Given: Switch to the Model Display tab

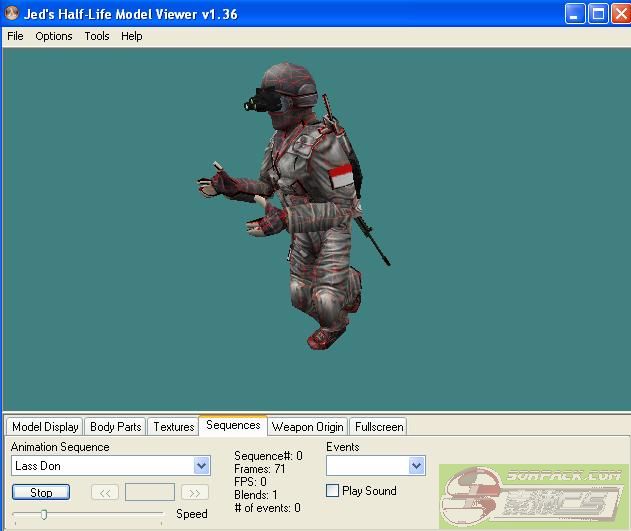Looking at the screenshot, I should (x=45, y=426).
